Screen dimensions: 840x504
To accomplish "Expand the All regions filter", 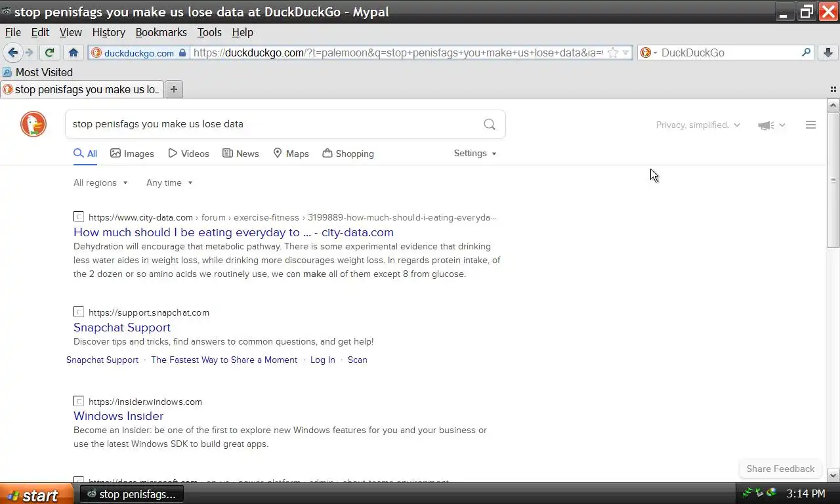I will click(100, 182).
